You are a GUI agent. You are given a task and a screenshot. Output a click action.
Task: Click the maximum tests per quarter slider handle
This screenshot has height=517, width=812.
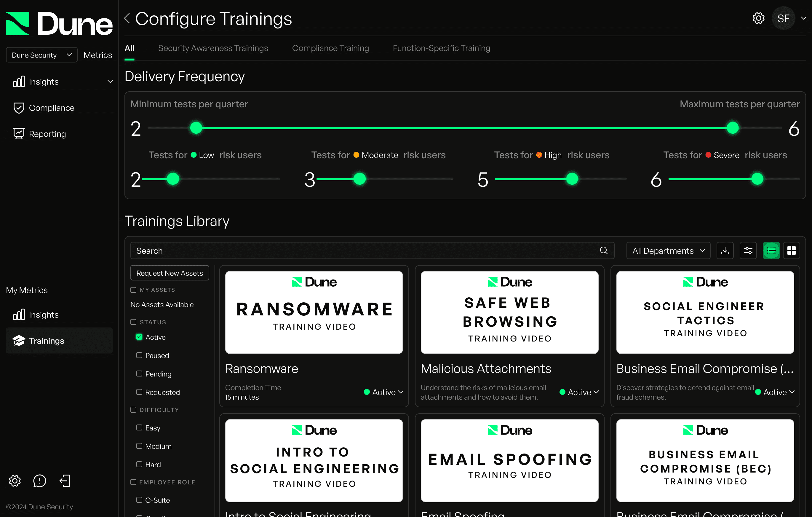tap(732, 128)
